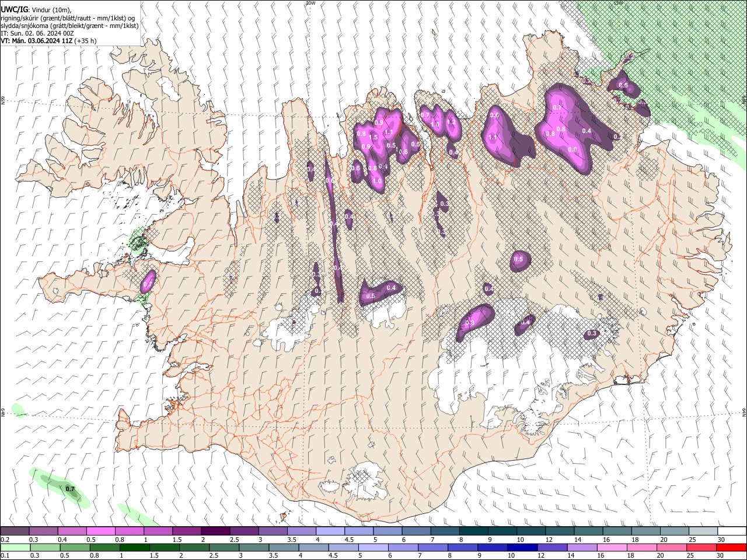This screenshot has height=560, width=747.
Task: Click the '4.5' label under upper legend
Action: click(x=349, y=540)
